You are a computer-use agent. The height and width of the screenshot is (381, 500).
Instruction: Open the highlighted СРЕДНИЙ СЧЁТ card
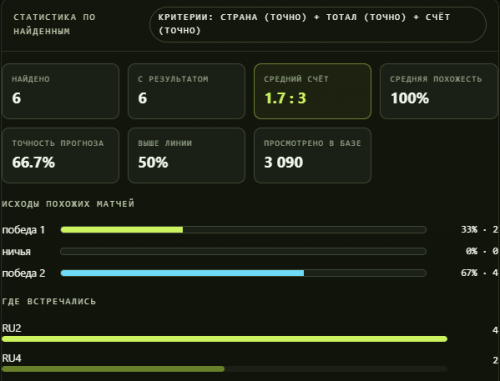[x=313, y=91]
